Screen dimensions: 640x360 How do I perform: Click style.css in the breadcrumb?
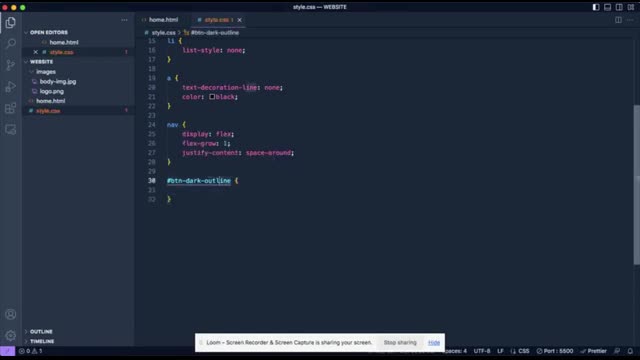click(x=163, y=33)
